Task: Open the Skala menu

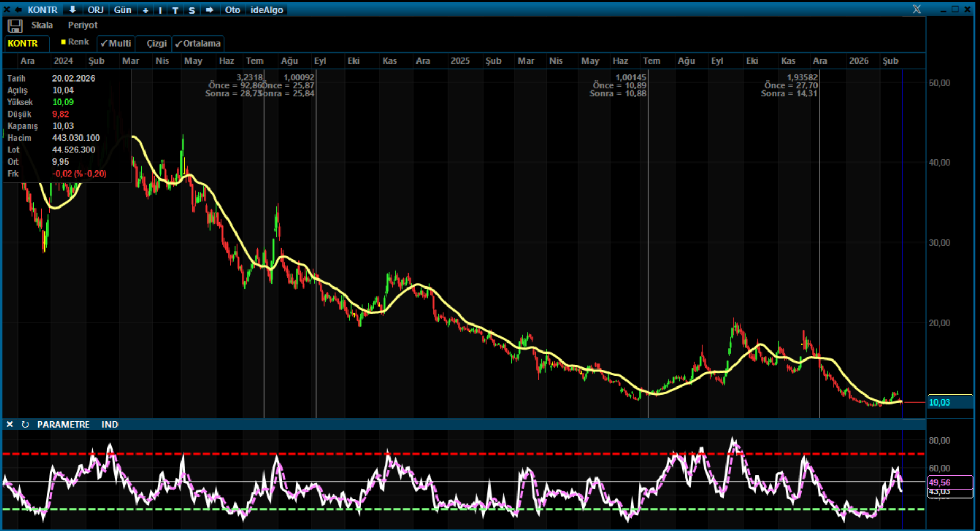Action: (x=42, y=25)
